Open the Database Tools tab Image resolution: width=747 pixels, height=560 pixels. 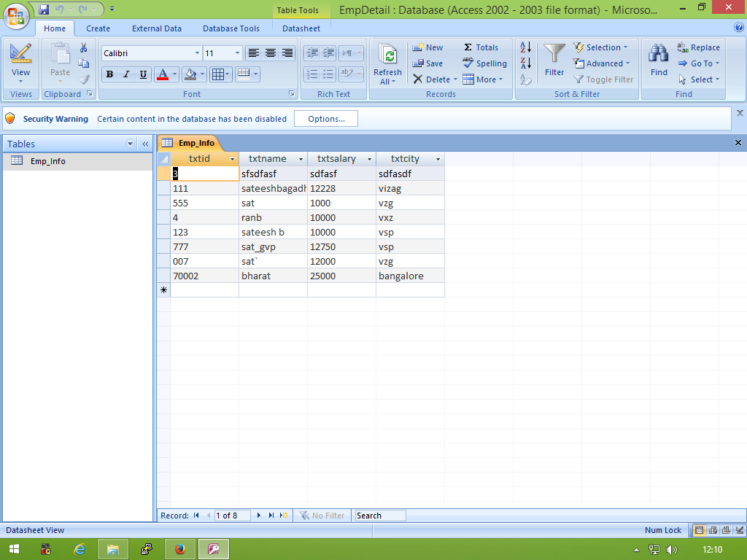pyautogui.click(x=231, y=28)
